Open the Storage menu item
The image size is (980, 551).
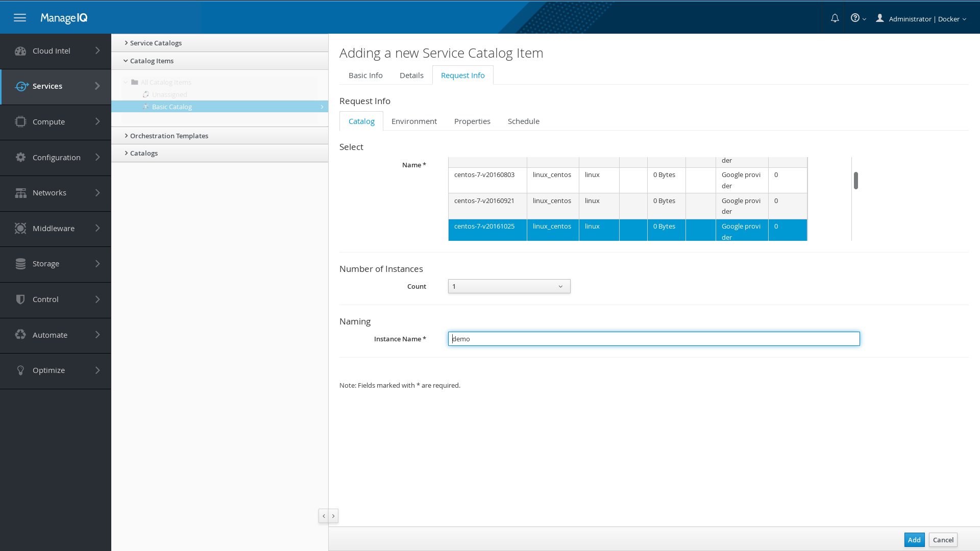pos(56,264)
